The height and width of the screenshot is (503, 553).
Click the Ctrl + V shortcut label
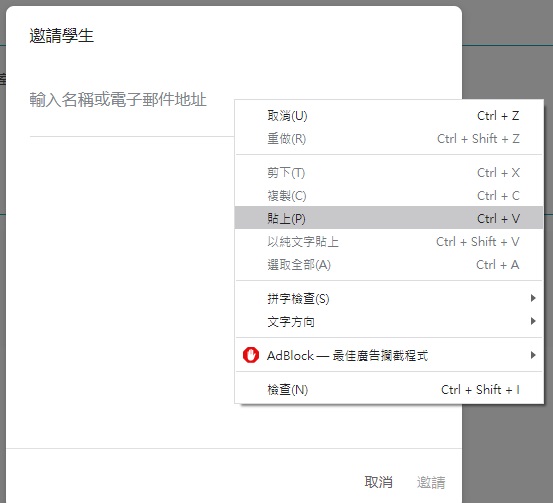(x=498, y=219)
